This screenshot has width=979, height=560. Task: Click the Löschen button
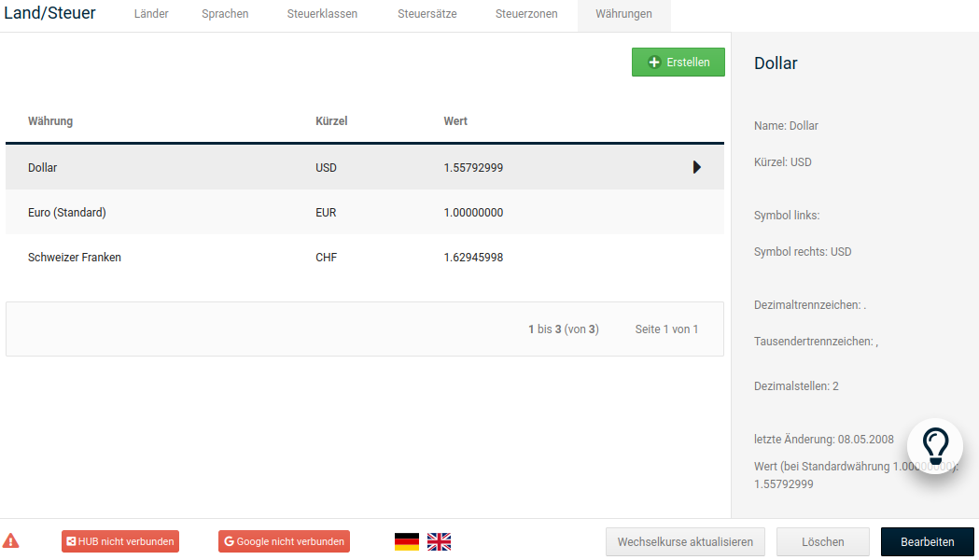pyautogui.click(x=822, y=541)
